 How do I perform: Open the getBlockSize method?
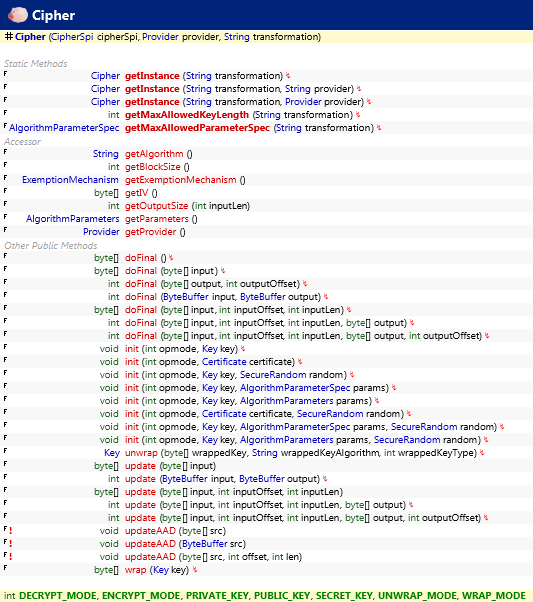(x=152, y=167)
